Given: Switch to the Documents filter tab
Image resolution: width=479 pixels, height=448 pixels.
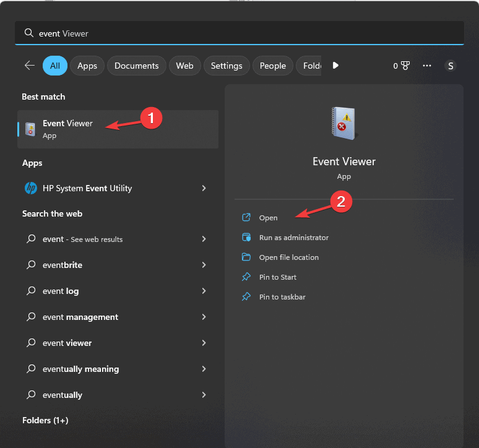Looking at the screenshot, I should (137, 66).
